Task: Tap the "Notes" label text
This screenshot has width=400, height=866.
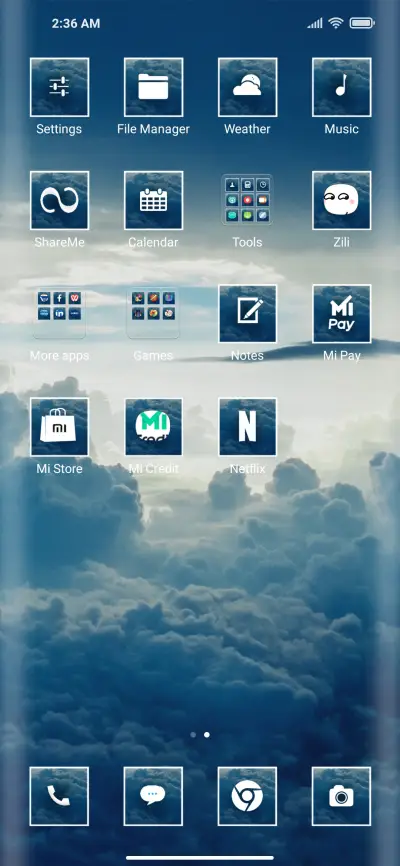Action: point(248,356)
